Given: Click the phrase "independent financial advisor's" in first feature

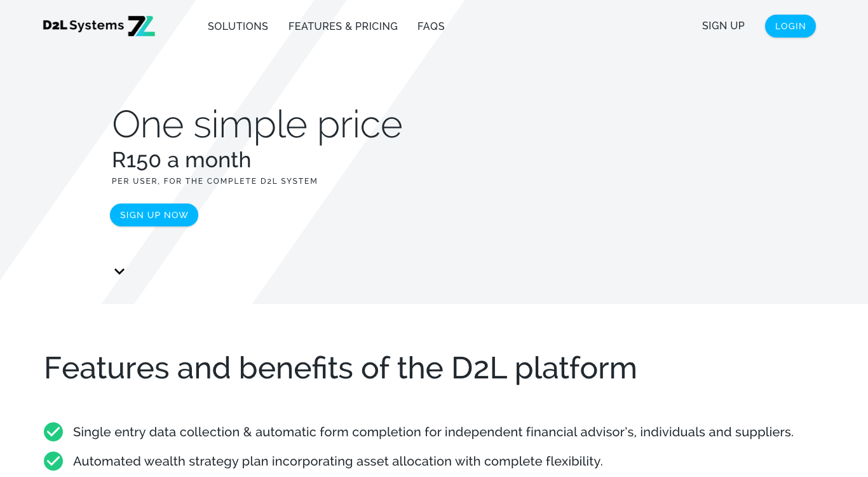Looking at the screenshot, I should pos(539,432).
